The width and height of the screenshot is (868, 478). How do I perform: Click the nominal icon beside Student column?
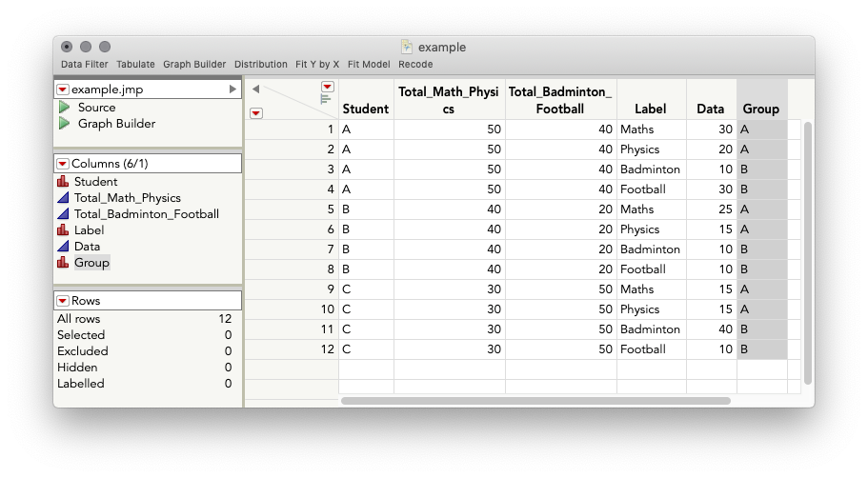click(x=64, y=182)
